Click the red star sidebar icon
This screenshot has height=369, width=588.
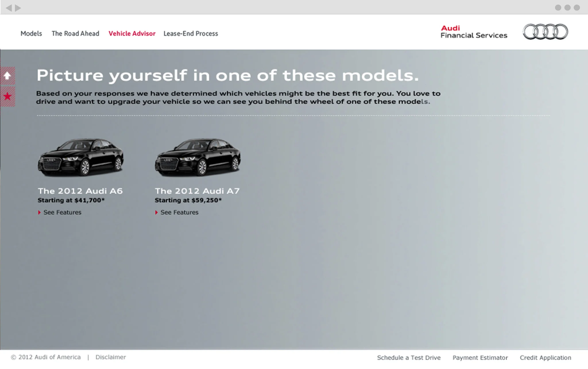click(7, 97)
